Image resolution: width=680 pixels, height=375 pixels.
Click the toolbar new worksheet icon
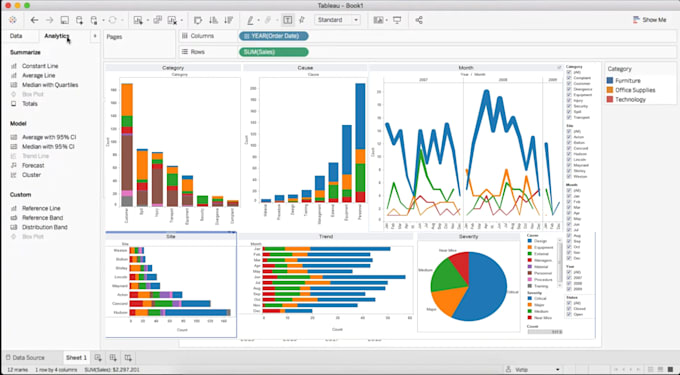[x=138, y=20]
